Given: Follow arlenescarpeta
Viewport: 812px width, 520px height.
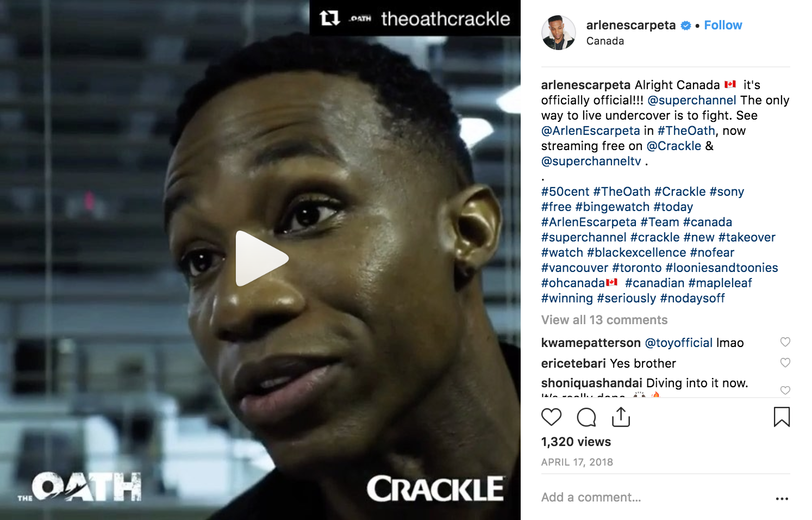Looking at the screenshot, I should point(723,25).
